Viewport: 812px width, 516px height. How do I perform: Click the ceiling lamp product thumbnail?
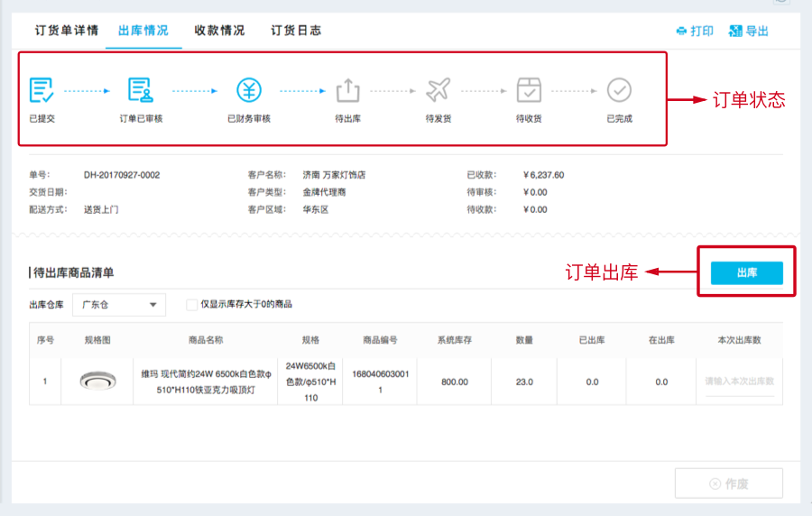[97, 382]
